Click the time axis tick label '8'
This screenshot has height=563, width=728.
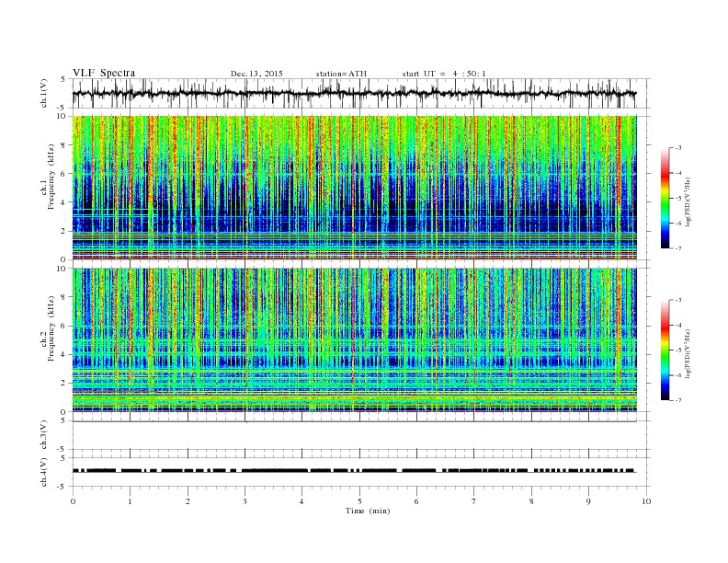pyautogui.click(x=531, y=501)
